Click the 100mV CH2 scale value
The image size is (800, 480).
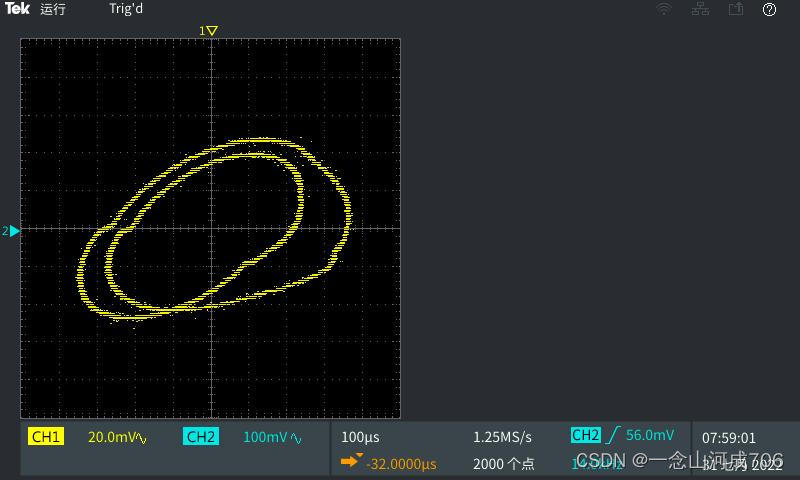[265, 437]
